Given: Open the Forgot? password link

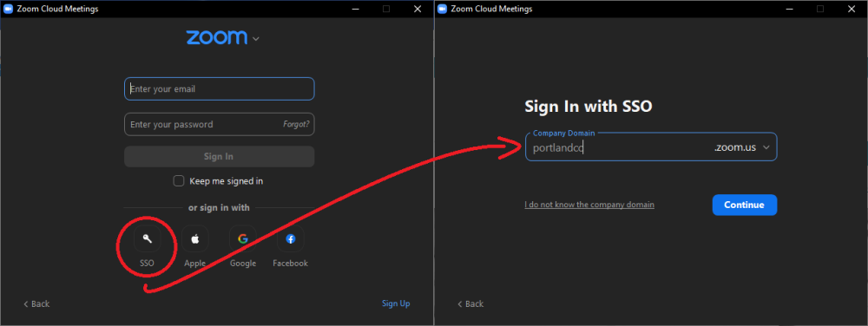Looking at the screenshot, I should coord(296,124).
